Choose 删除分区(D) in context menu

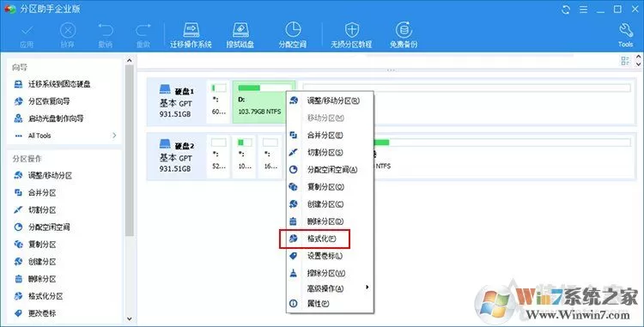(330, 221)
